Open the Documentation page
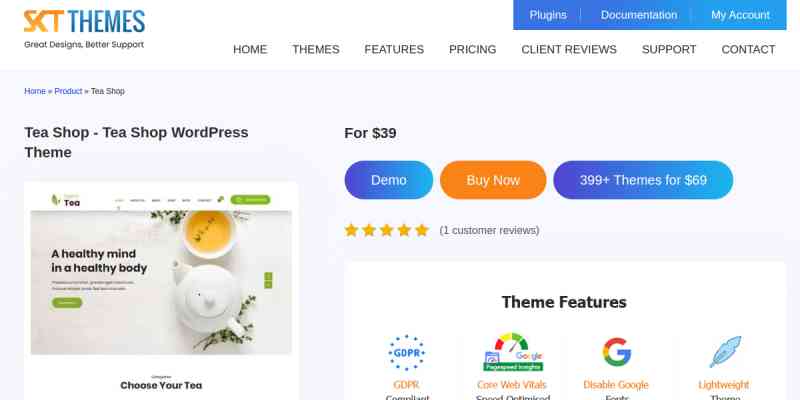This screenshot has height=400, width=800. (639, 15)
